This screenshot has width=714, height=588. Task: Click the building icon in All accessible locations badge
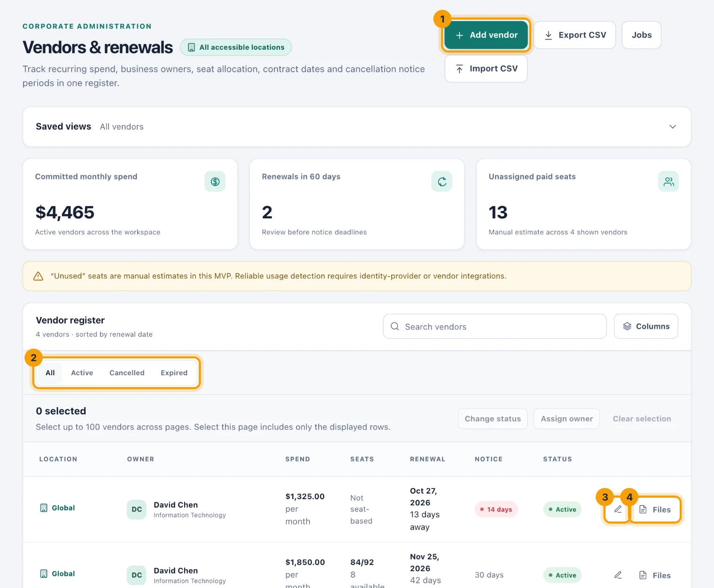[192, 47]
